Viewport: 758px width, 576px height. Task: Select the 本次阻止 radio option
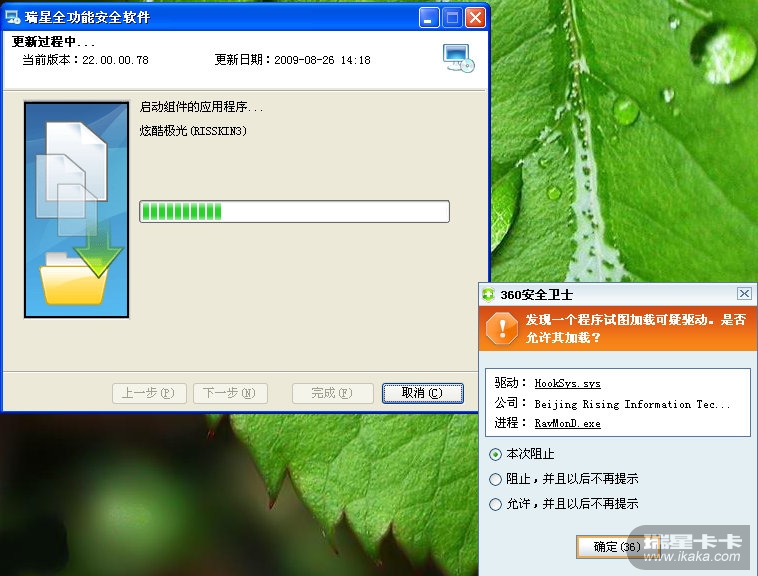[x=495, y=454]
